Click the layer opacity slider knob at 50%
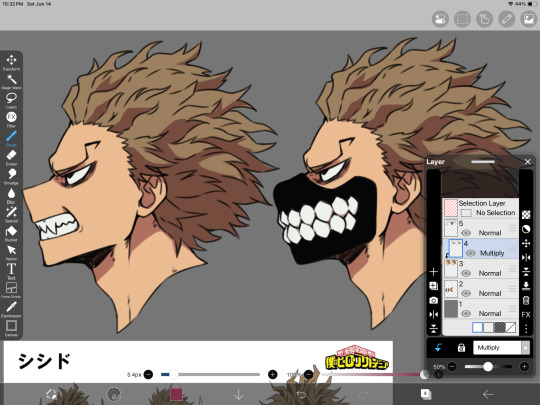This screenshot has width=540, height=405. coord(488,366)
